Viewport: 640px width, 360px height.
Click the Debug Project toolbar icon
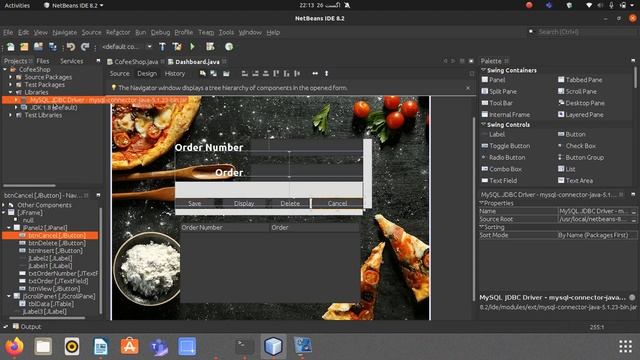coord(210,47)
